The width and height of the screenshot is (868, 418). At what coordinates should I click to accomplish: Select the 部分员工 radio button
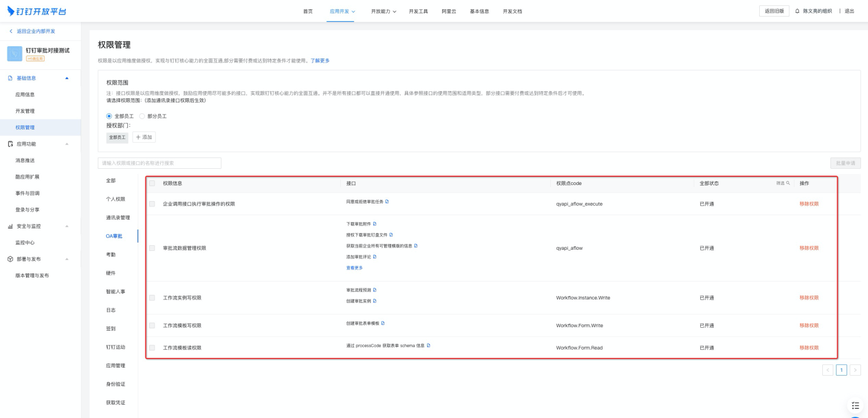142,116
